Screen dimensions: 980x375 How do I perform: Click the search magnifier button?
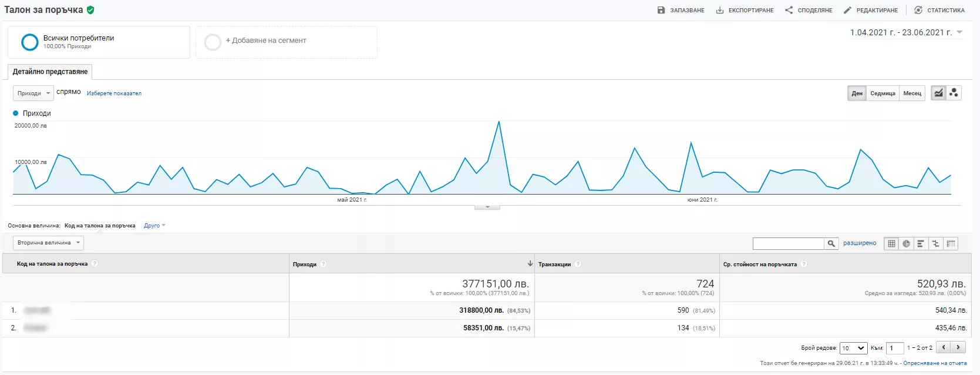pyautogui.click(x=831, y=243)
